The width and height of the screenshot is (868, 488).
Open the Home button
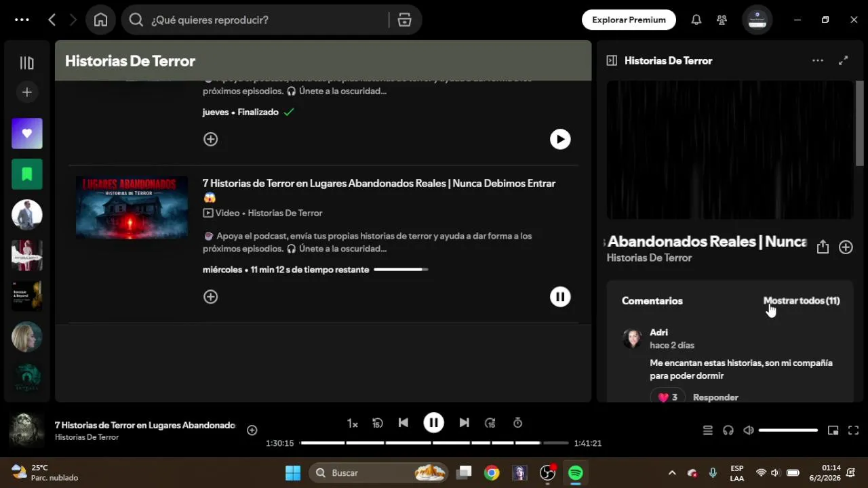click(x=100, y=20)
